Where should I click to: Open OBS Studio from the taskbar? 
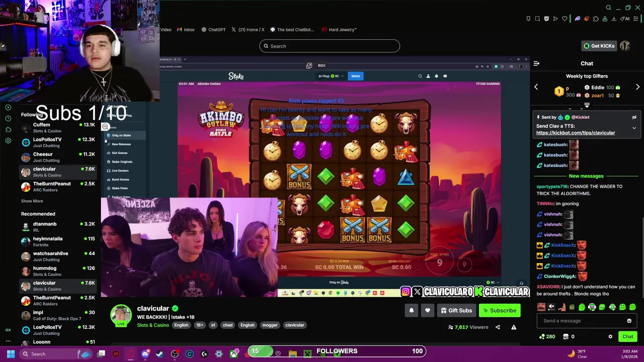[x=175, y=354]
